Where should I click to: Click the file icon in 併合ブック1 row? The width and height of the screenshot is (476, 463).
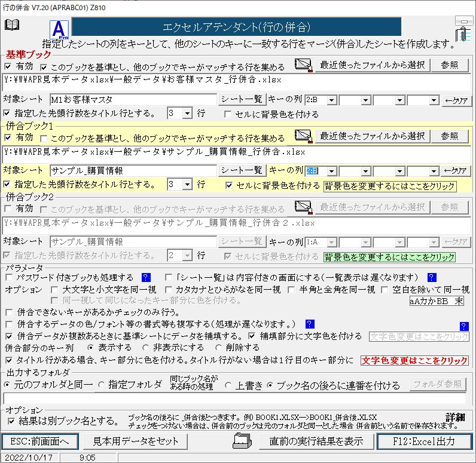coord(304,137)
